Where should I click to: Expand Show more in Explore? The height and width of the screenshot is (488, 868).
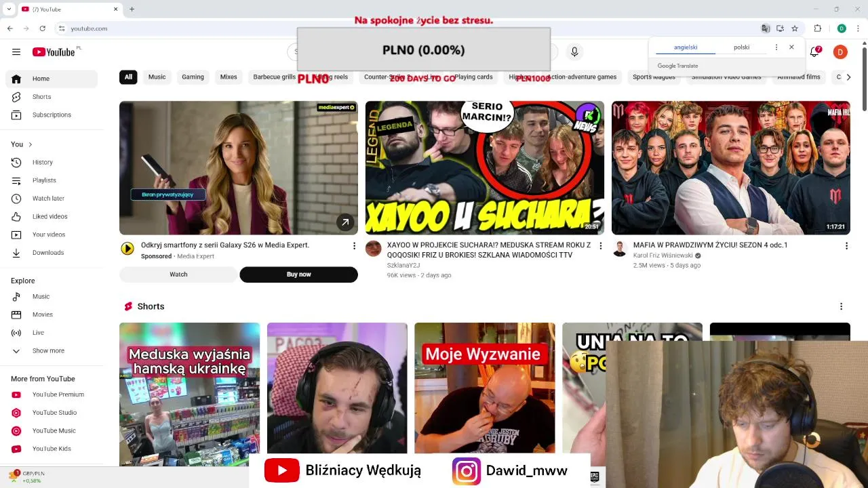pos(52,350)
